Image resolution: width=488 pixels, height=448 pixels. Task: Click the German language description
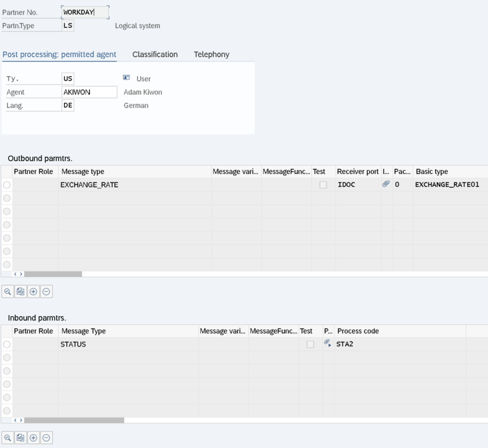pyautogui.click(x=136, y=105)
